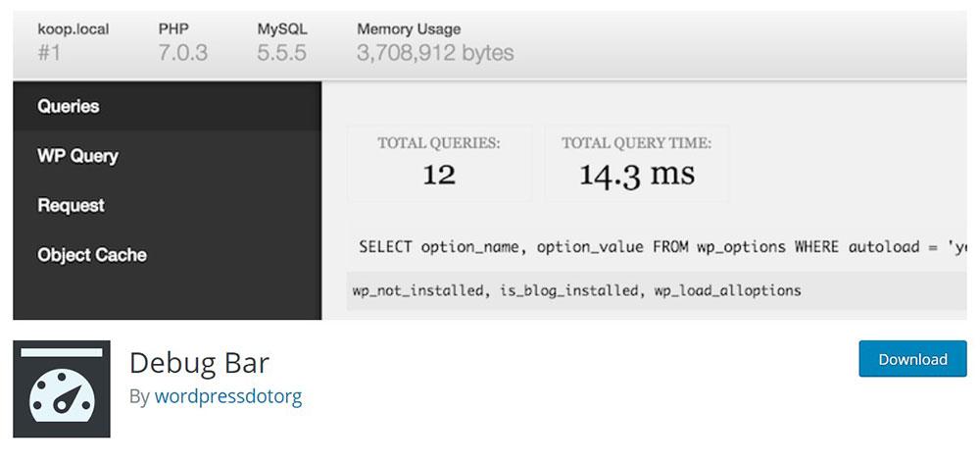
Task: Switch to the Queries tab
Action: coord(69,106)
